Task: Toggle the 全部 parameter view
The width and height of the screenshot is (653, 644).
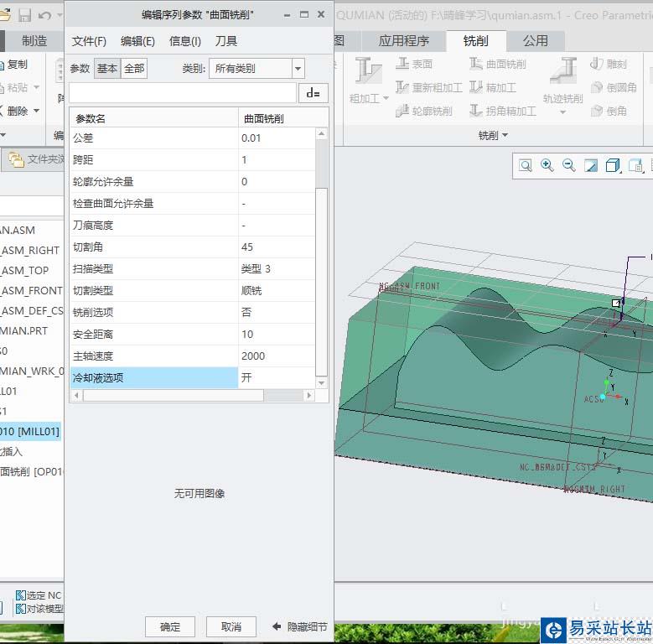Action: click(134, 69)
